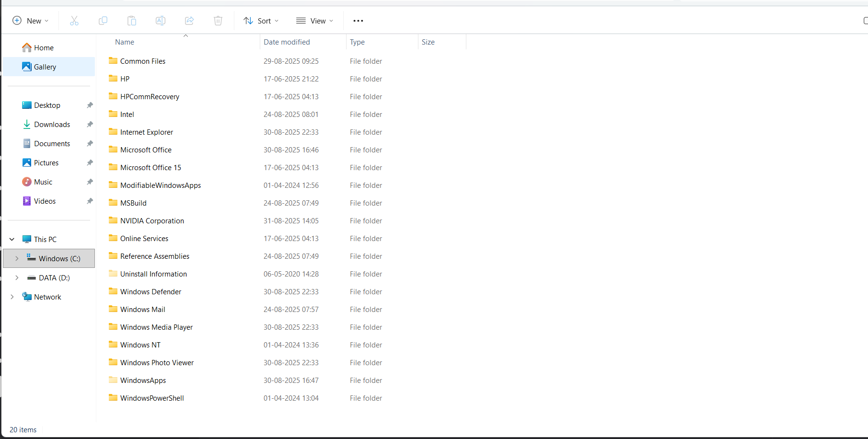Click the Pictures icon in sidebar
Screen dimensions: 868x439
pyautogui.click(x=27, y=162)
